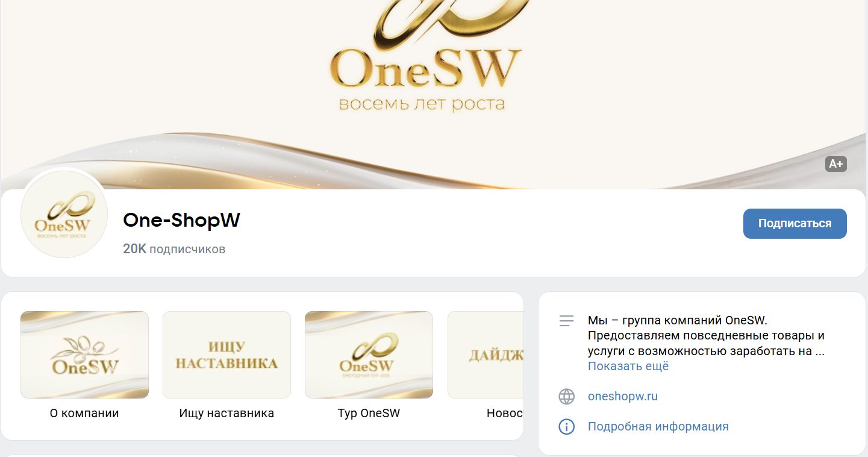Click the globe icon beside oneshopw.ru
The height and width of the screenshot is (457, 868).
click(566, 397)
